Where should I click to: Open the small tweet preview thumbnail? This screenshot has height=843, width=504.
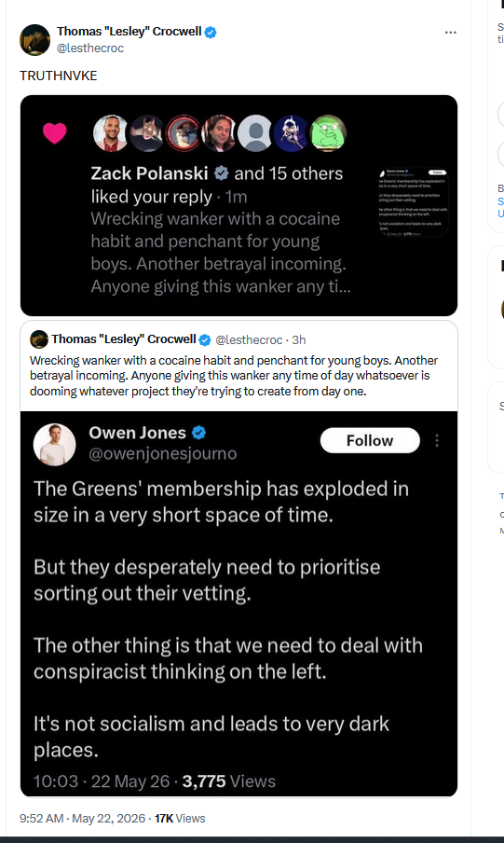(x=413, y=202)
